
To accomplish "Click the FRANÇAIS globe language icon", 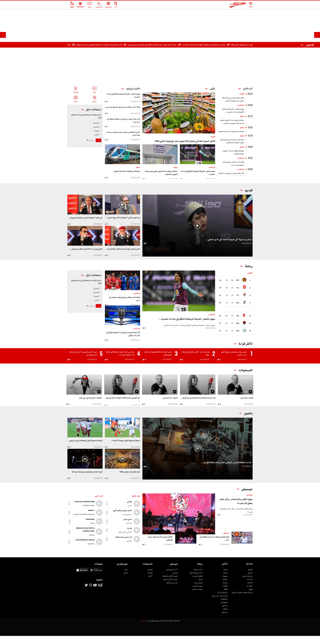I will point(80,4).
